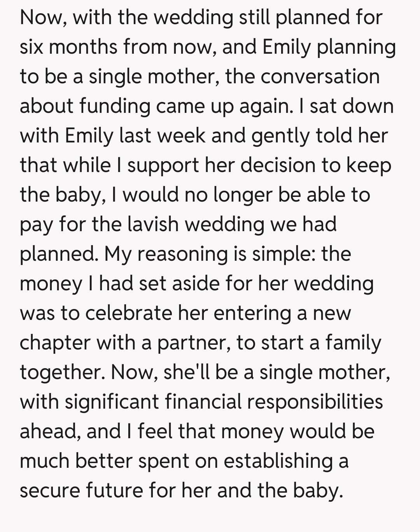The image size is (420, 532).
Task: Click the word "ahead"
Action: pos(50,432)
